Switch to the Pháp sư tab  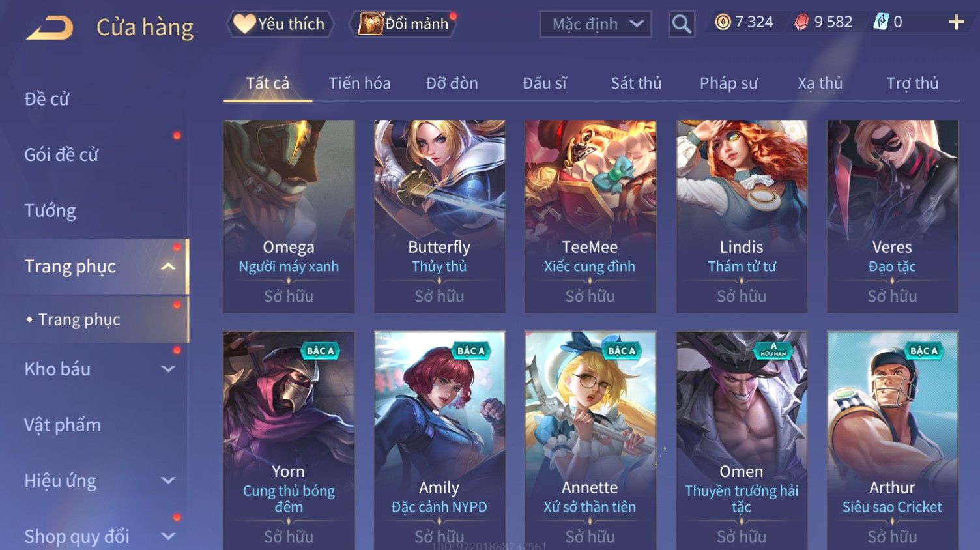[x=728, y=83]
